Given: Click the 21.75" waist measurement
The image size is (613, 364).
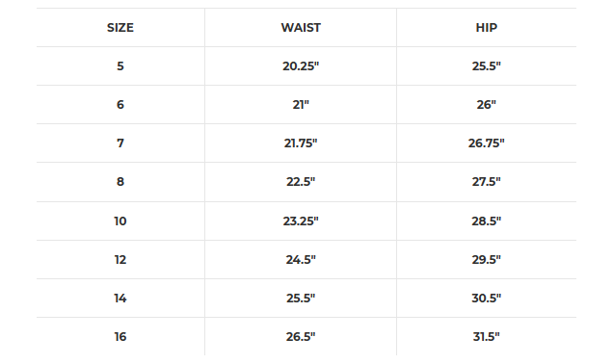Looking at the screenshot, I should coord(301,143).
